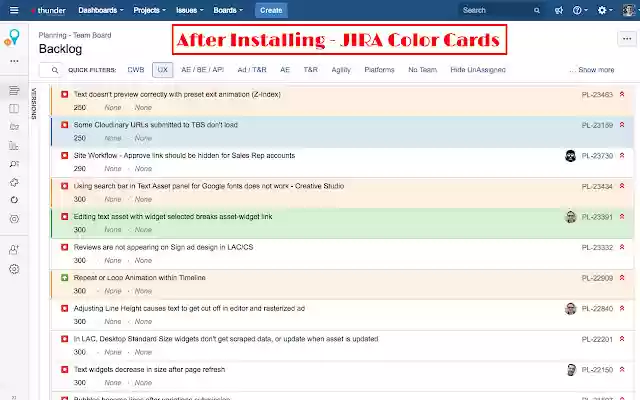The image size is (640, 400).
Task: Open issue key PL-23332
Action: coord(597,247)
